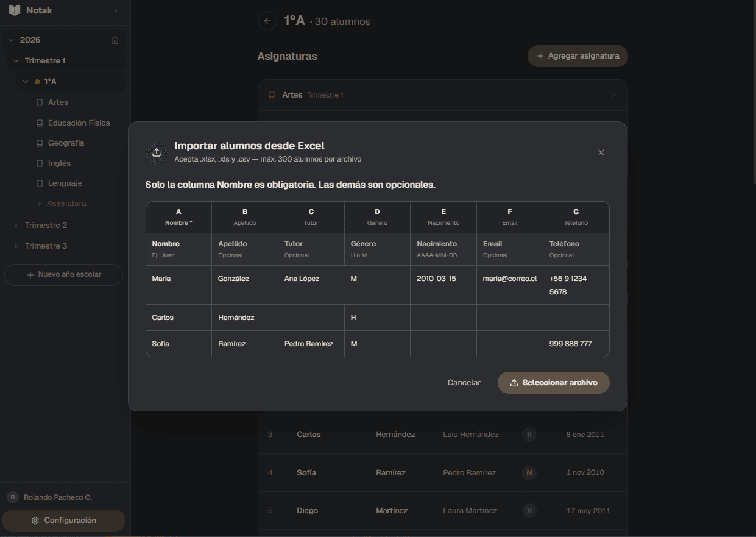This screenshot has height=537, width=756.
Task: Click the Pedro Ramírez cell in dialog
Action: (x=311, y=344)
